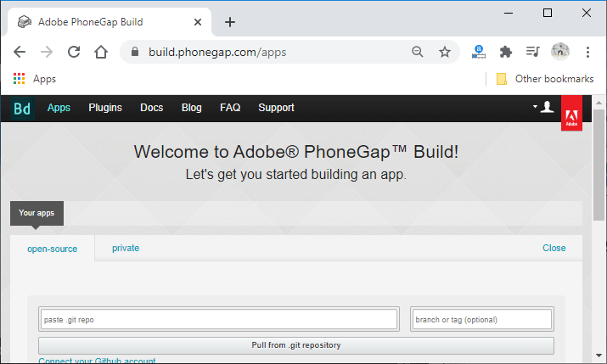The width and height of the screenshot is (607, 364).
Task: Click the red Adobe logo
Action: pyautogui.click(x=572, y=114)
